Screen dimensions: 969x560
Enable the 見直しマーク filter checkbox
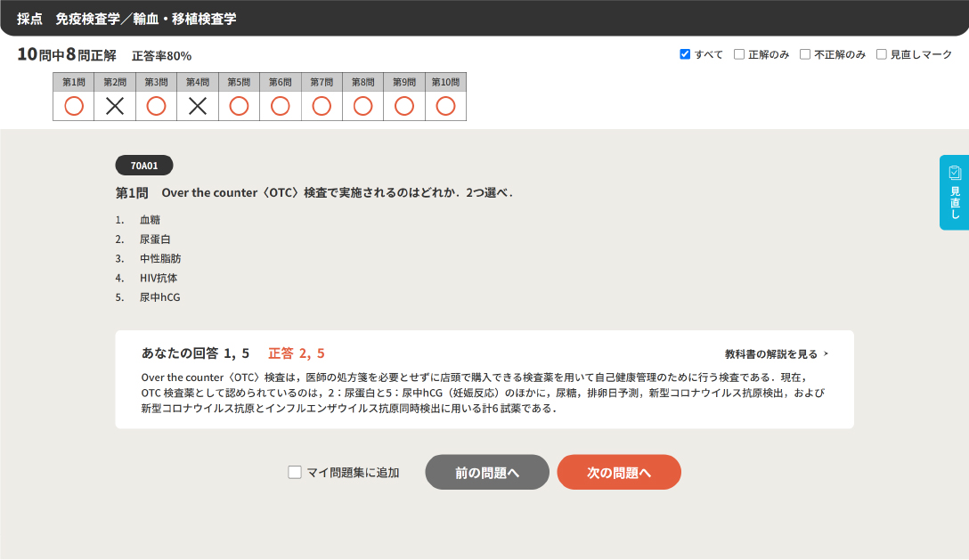pos(882,54)
